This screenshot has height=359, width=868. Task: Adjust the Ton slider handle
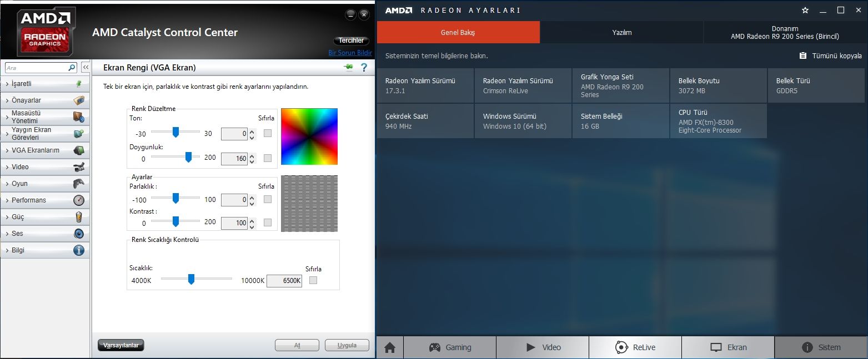click(175, 132)
